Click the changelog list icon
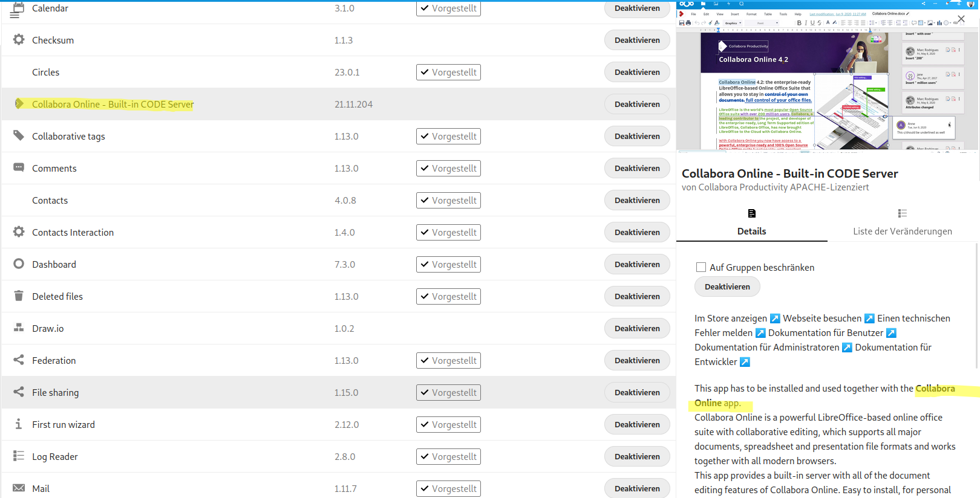The width and height of the screenshot is (980, 498). [902, 213]
